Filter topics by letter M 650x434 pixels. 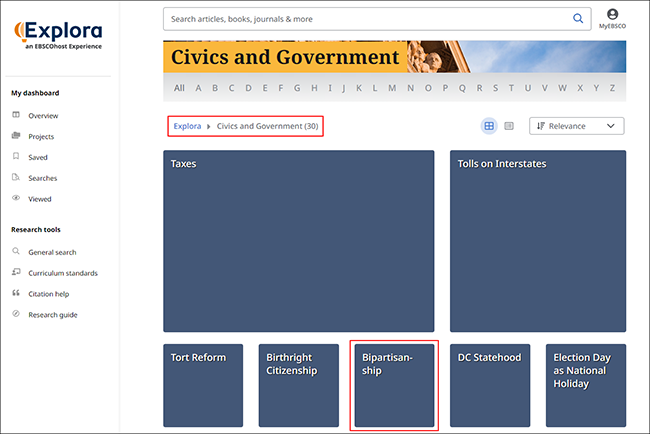pyautogui.click(x=392, y=88)
